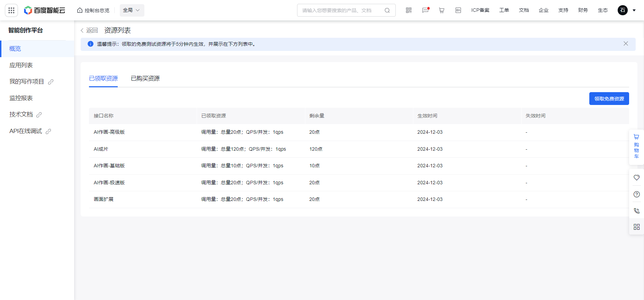The height and width of the screenshot is (300, 644).
Task: Click the search magnifier icon
Action: tap(387, 10)
